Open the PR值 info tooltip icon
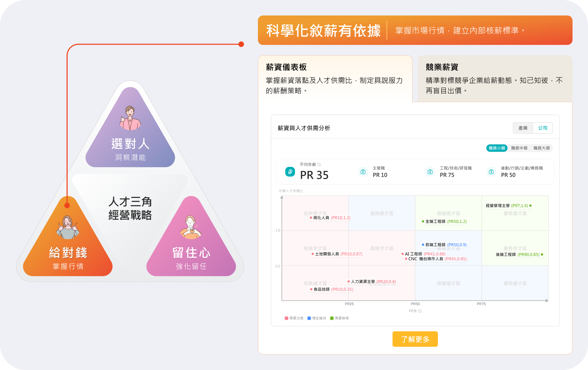The height and width of the screenshot is (370, 588). (x=420, y=311)
